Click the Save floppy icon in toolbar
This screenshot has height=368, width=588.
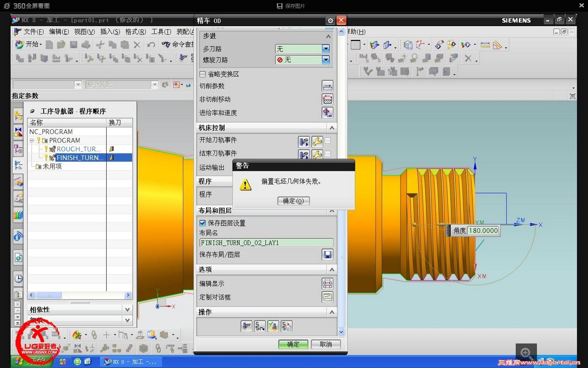click(x=73, y=45)
